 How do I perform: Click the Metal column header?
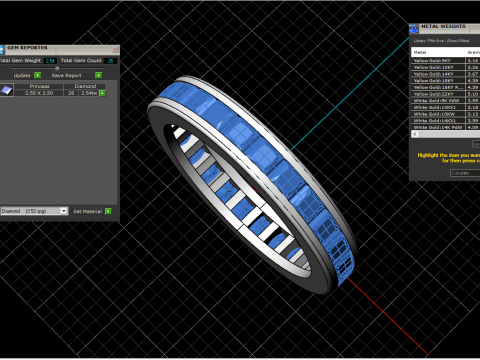click(x=438, y=52)
